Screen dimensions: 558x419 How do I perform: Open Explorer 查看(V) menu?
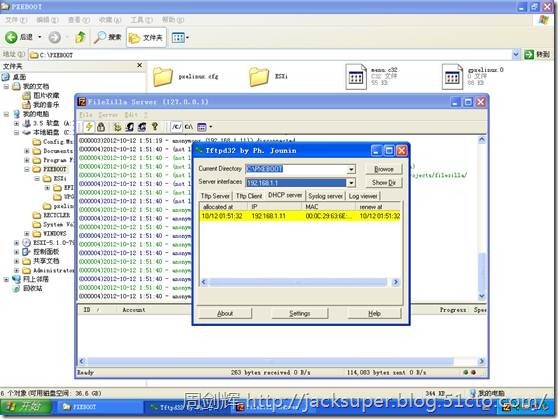[79, 20]
